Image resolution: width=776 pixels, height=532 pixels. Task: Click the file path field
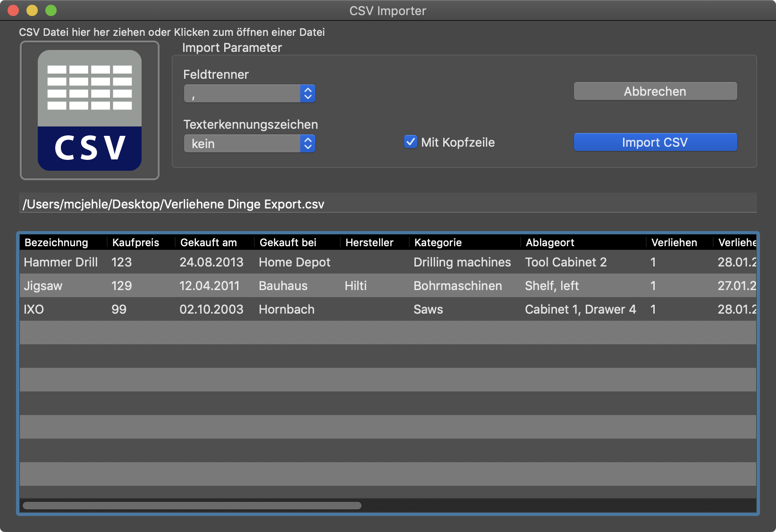[x=388, y=204]
